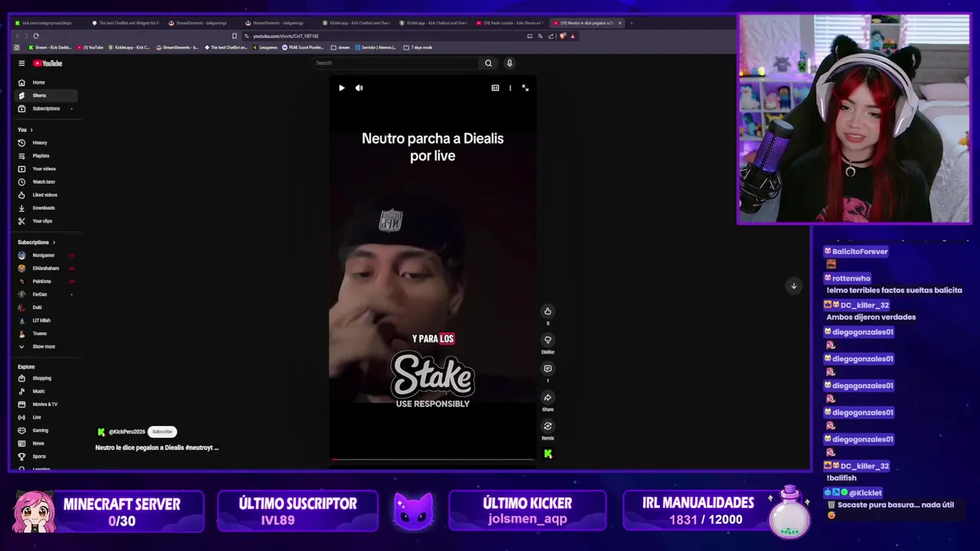
Task: Mute the Short's volume
Action: tap(359, 88)
